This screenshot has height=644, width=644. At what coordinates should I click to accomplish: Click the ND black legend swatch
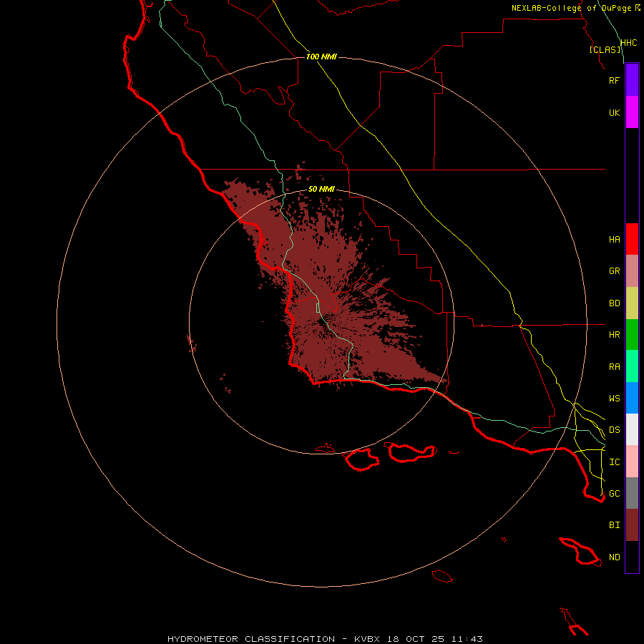[632, 557]
